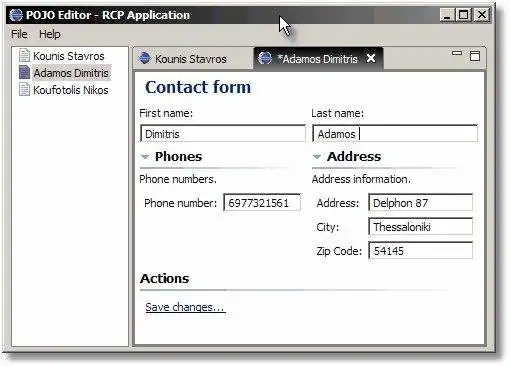Collapse the Address section
The image size is (510, 367).
[317, 157]
